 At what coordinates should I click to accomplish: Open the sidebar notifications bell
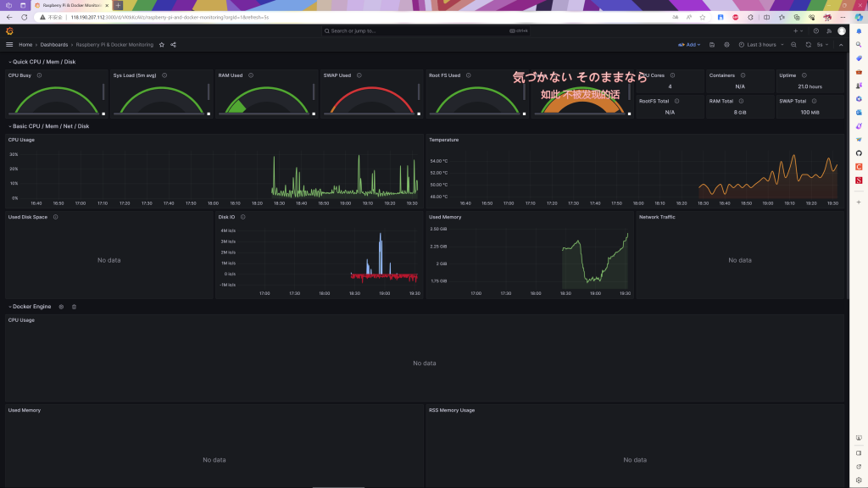(859, 31)
